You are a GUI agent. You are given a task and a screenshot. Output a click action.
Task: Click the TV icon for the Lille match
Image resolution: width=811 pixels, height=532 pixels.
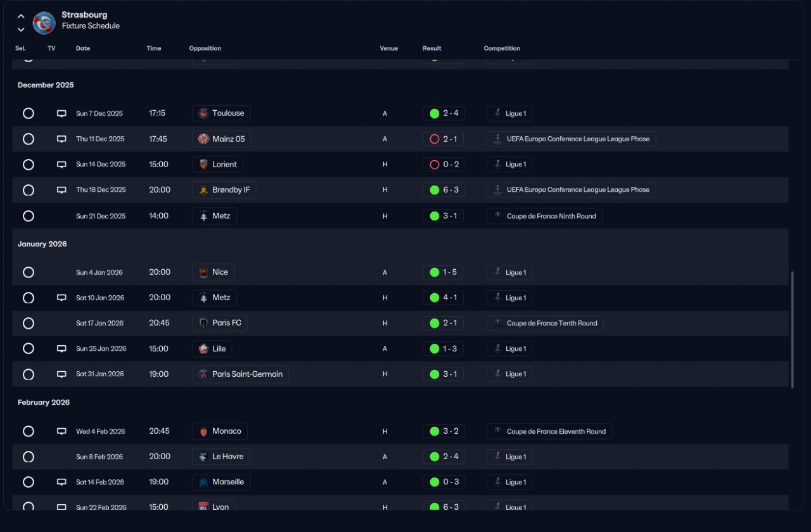[61, 349]
